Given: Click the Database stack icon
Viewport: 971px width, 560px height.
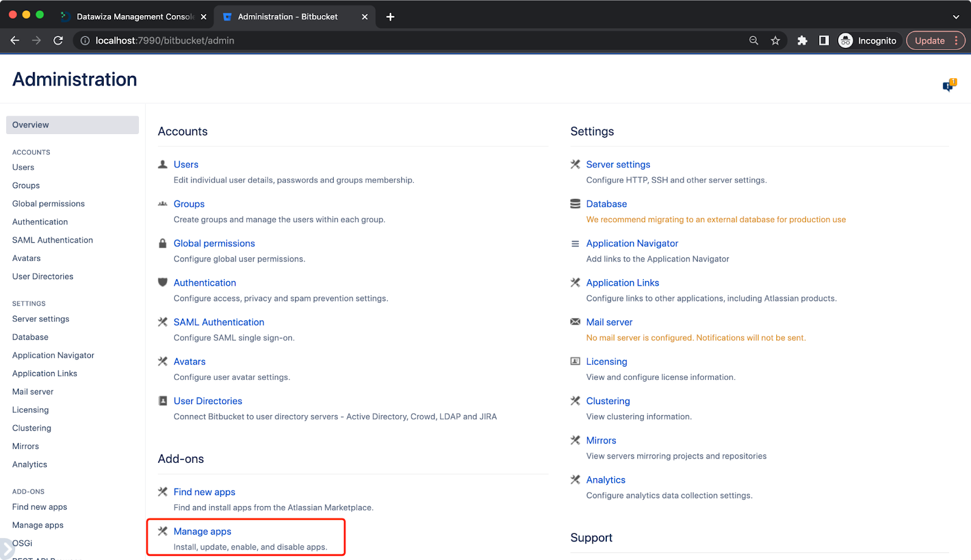Looking at the screenshot, I should pos(575,204).
